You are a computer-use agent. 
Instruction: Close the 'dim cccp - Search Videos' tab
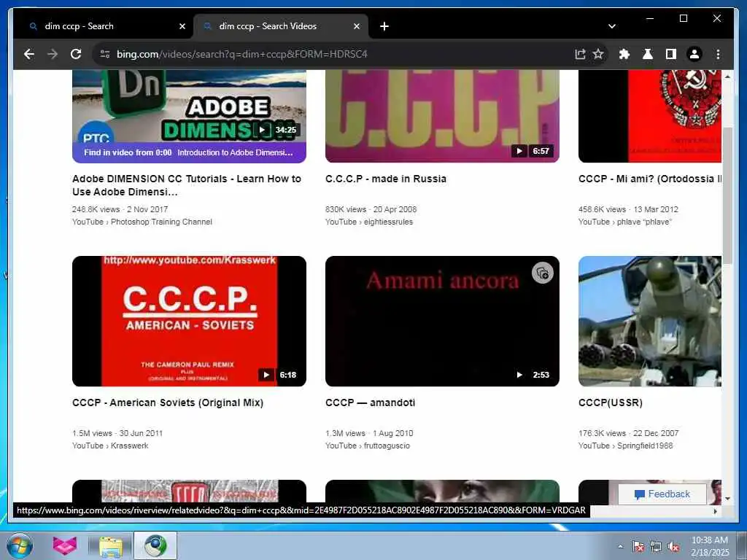[x=356, y=27]
